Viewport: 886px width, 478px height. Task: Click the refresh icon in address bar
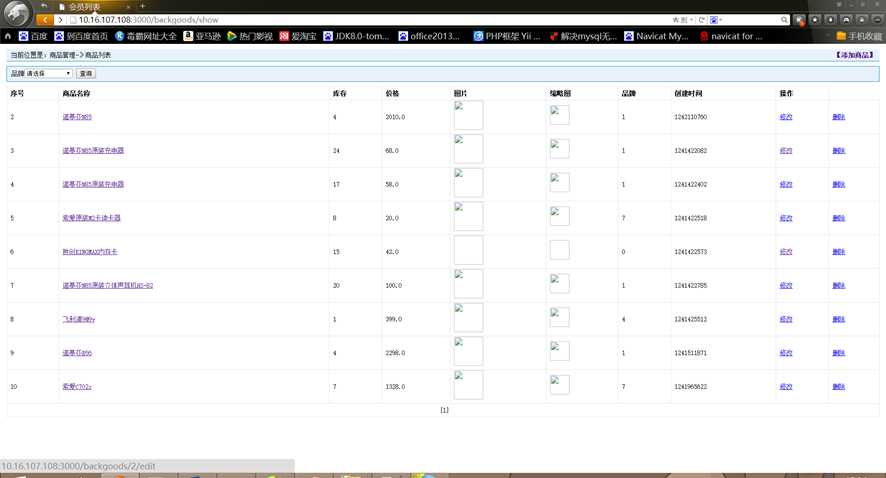(701, 20)
